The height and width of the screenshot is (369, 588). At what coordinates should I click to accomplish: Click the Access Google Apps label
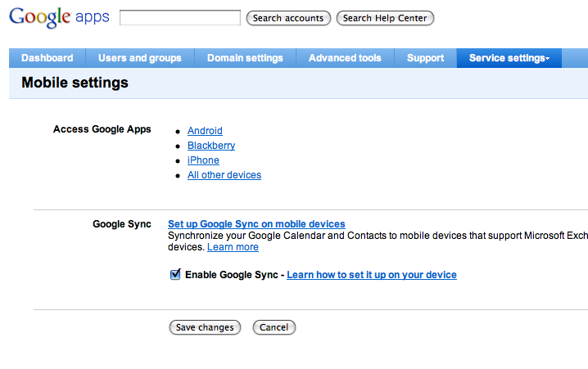point(102,129)
